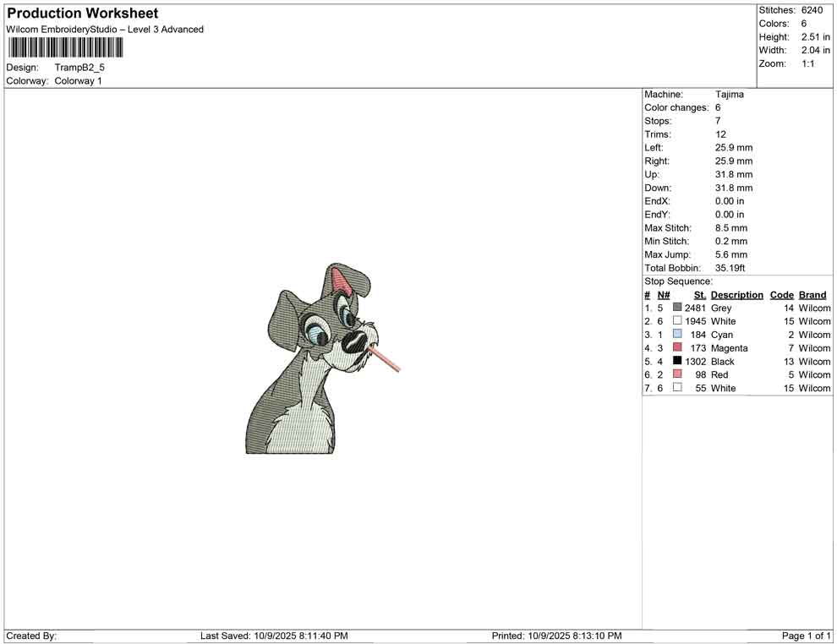Select total bobbin value '35.19ft'
This screenshot has height=644, width=837.
730,268
